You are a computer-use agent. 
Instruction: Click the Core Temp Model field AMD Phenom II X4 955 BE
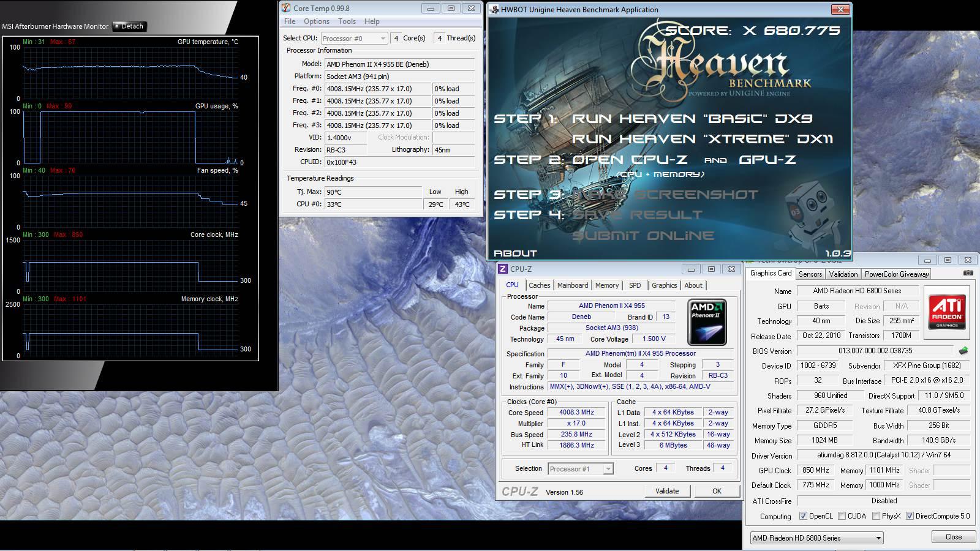point(399,64)
